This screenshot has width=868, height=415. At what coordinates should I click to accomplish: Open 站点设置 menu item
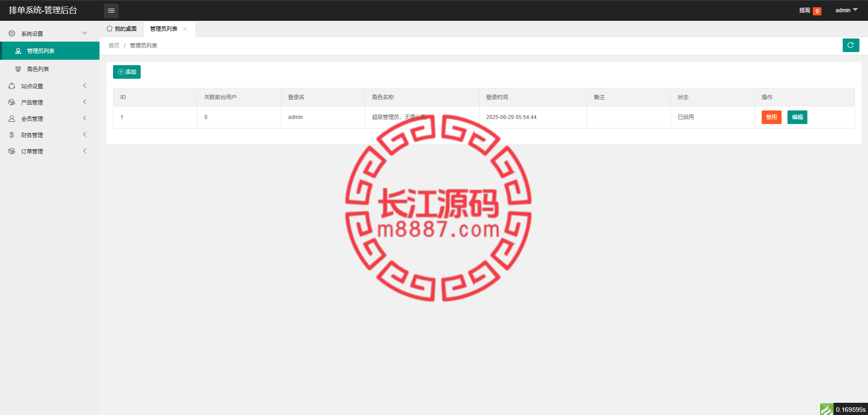(50, 86)
